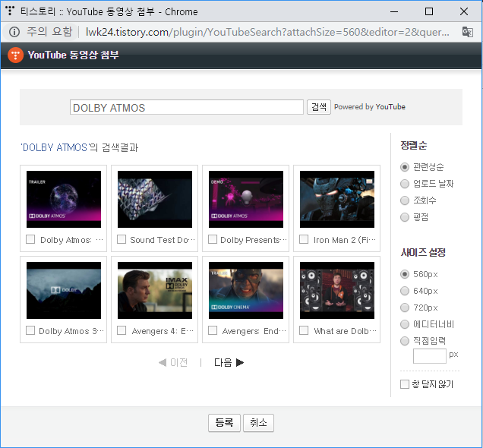Go to 다음 next results page
This screenshot has width=483, height=448.
229,362
